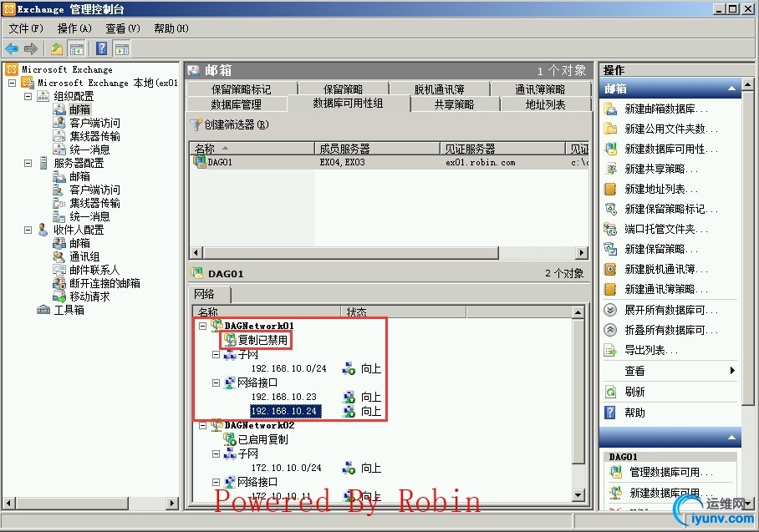Click the 新建保留策略标记 icon
Viewport: 759px width, 532px height.
[x=610, y=209]
